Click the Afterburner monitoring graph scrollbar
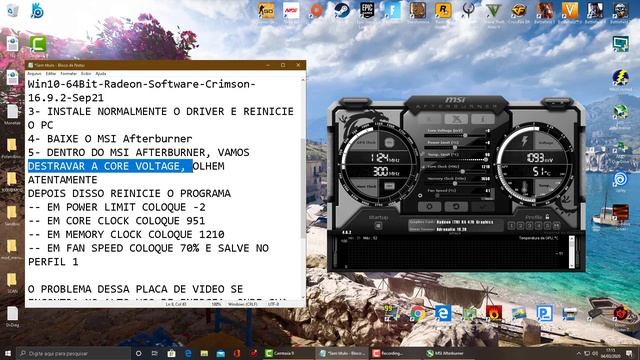 tap(572, 252)
